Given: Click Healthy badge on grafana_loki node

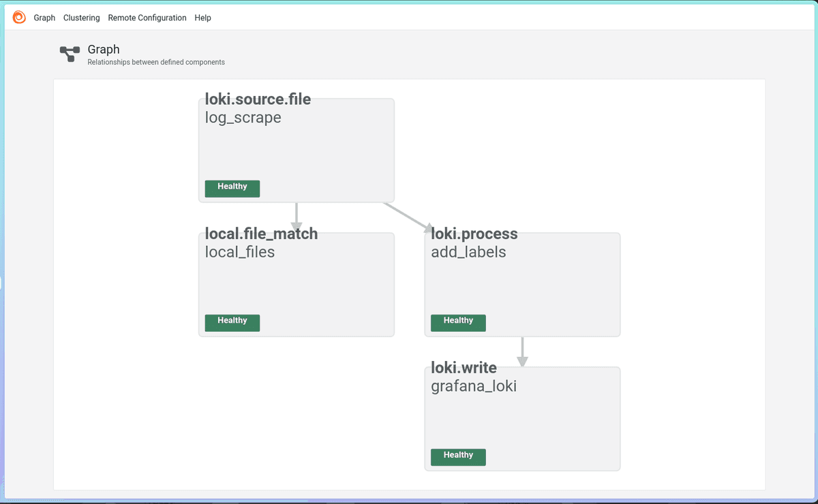Looking at the screenshot, I should [458, 457].
